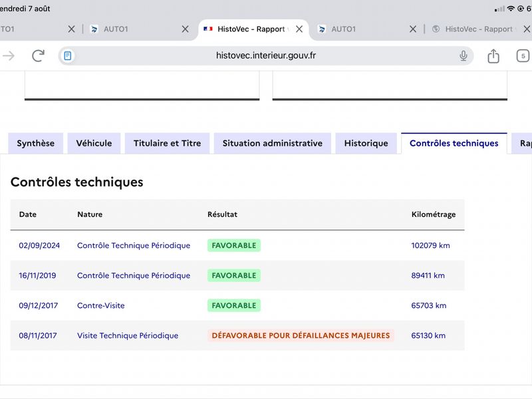Click the Contrôles techniques heading
The width and height of the screenshot is (532, 399).
click(x=77, y=182)
